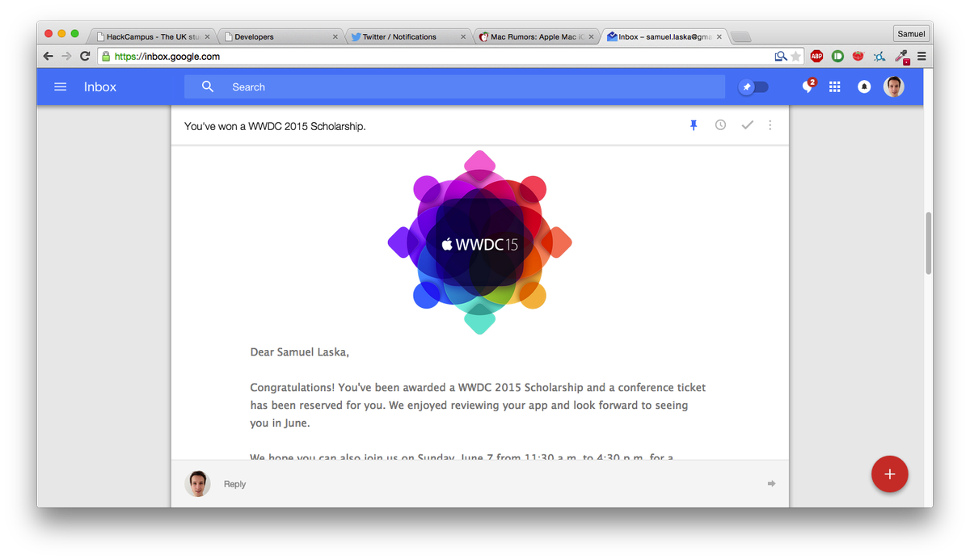970x560 pixels.
Task: Click the Samuel profile button in Chrome
Action: [x=911, y=34]
